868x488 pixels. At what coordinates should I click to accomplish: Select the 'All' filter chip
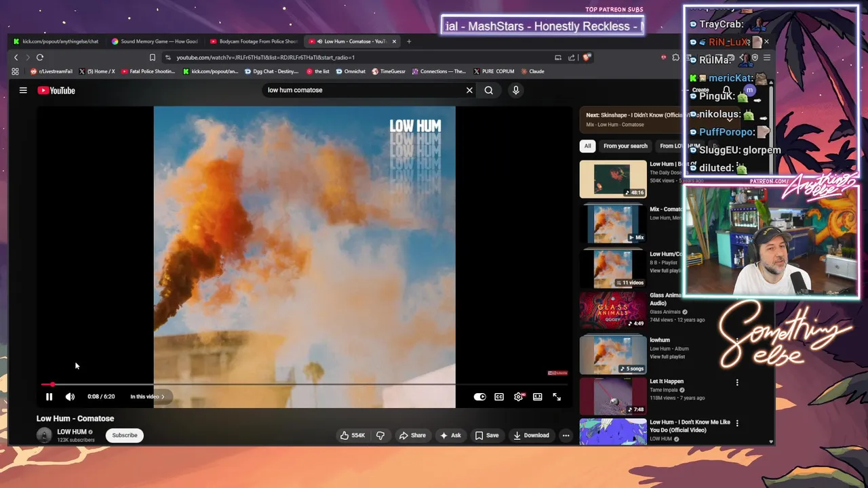(587, 146)
